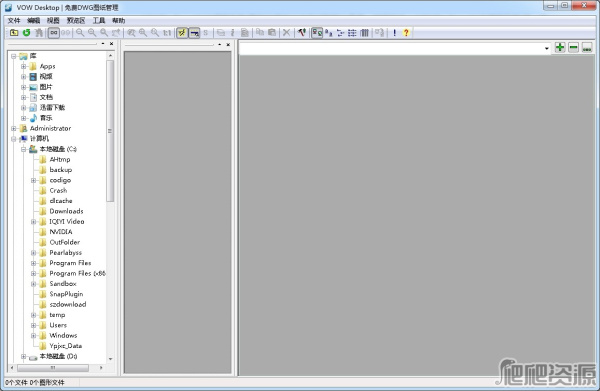Image resolution: width=600 pixels, height=391 pixels.
Task: Open the path dropdown in right panel
Action: (546, 48)
